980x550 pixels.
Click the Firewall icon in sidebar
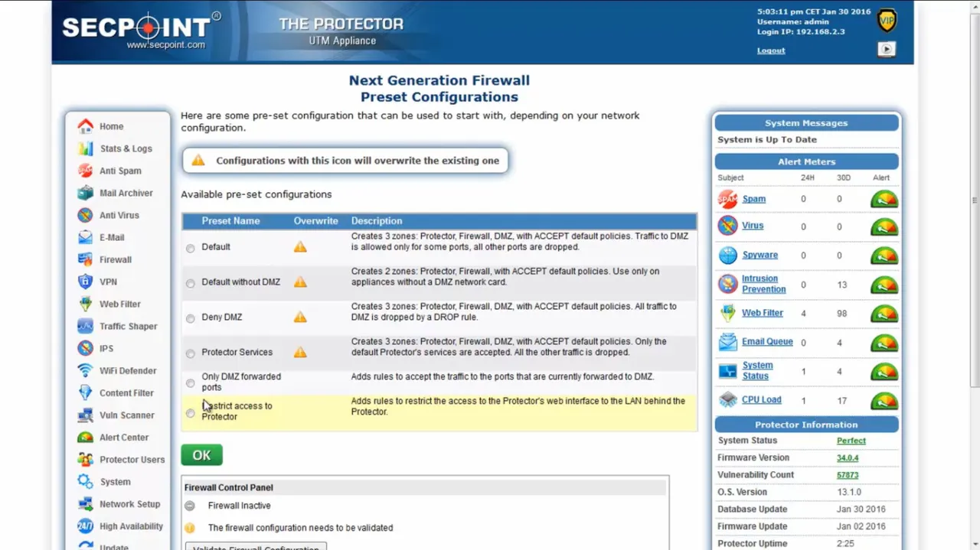(x=85, y=259)
